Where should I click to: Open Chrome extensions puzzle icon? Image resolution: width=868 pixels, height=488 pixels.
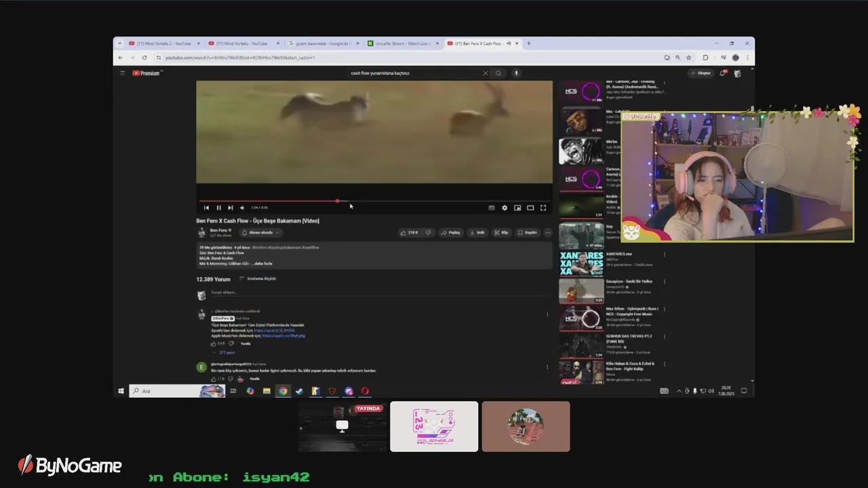point(705,58)
